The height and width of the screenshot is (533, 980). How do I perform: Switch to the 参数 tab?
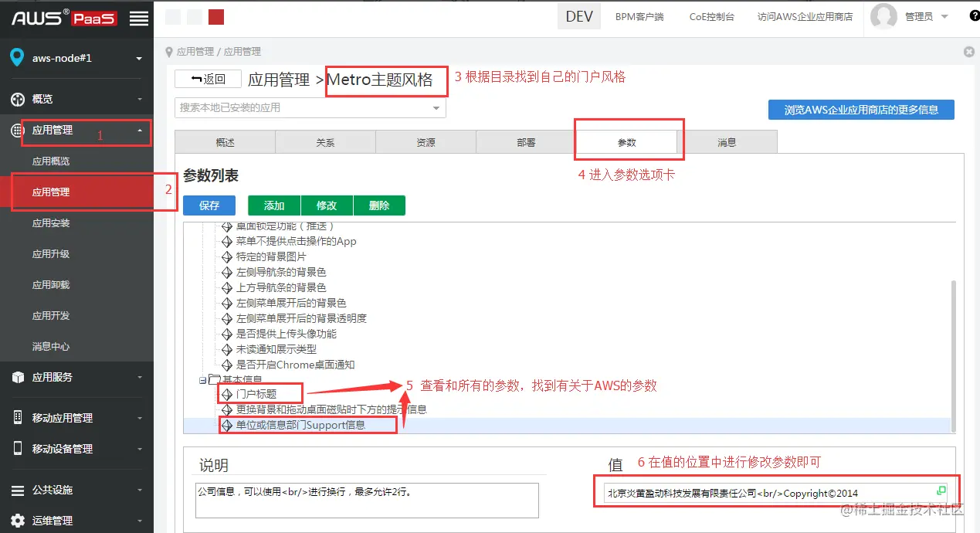tap(626, 142)
